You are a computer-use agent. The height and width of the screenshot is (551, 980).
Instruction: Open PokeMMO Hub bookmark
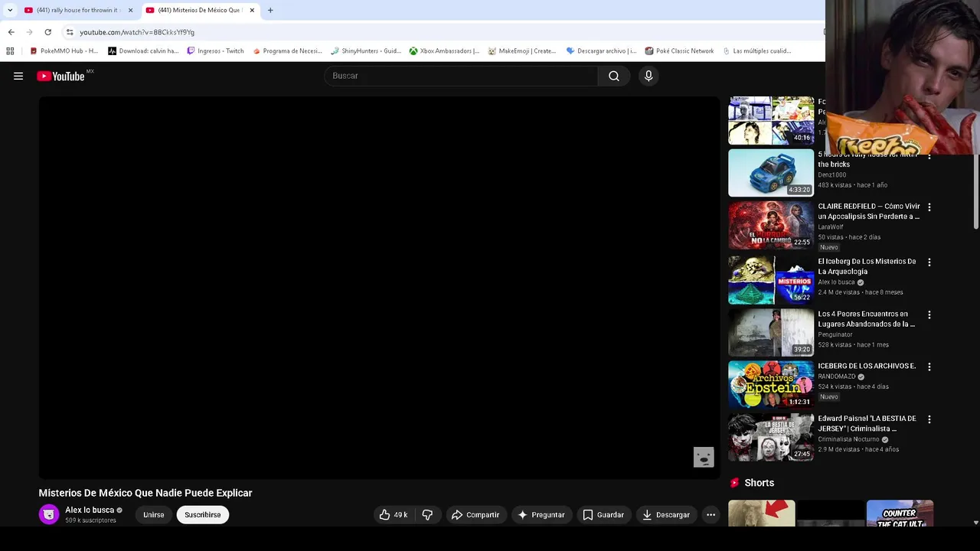pos(64,51)
